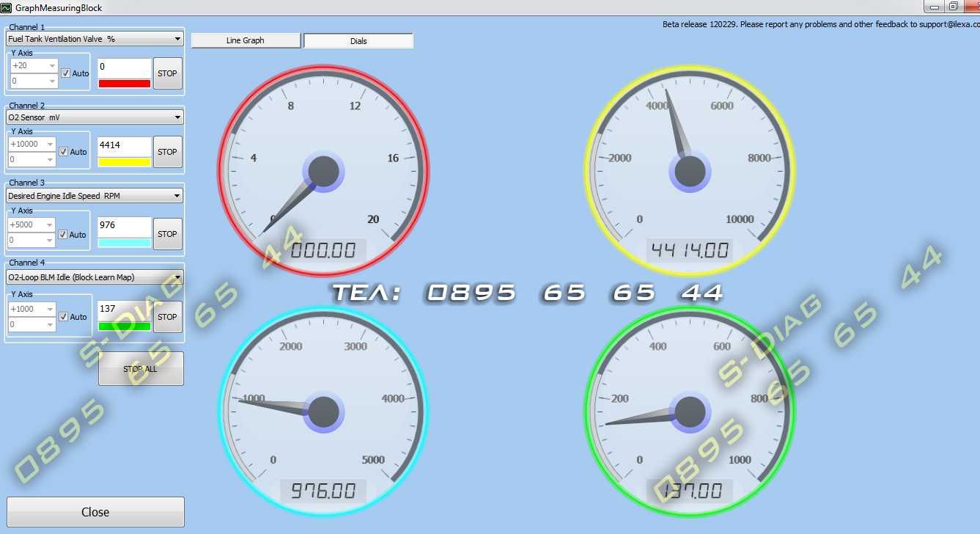Toggle the Channel 1 Auto checkbox
Image resolution: width=980 pixels, height=534 pixels.
(66, 73)
